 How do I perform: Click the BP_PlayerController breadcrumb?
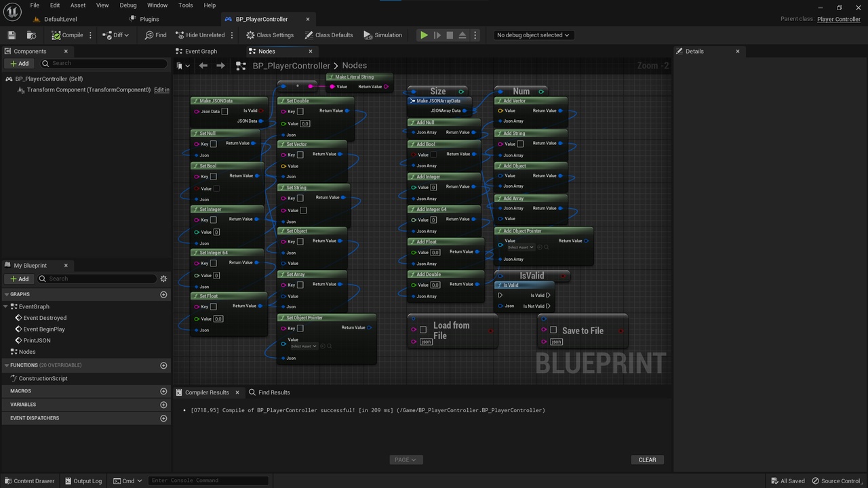[291, 66]
